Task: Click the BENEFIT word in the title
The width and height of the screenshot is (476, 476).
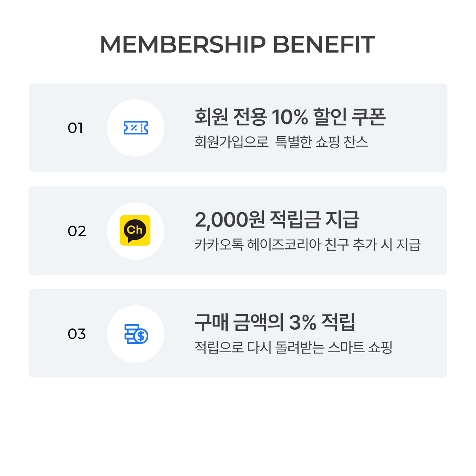Action: point(324,44)
